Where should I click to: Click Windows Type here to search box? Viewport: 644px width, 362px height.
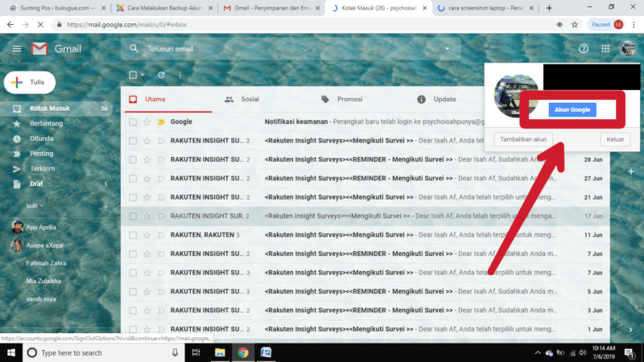[x=103, y=352]
